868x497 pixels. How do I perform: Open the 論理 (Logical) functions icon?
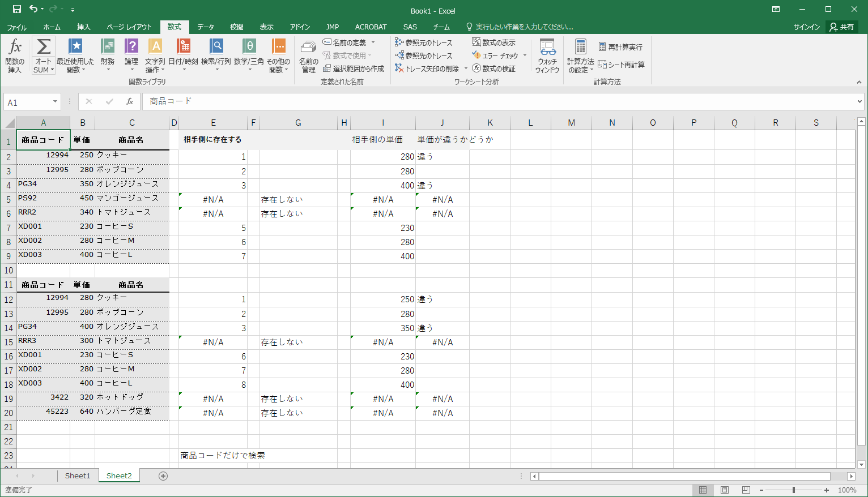click(x=131, y=48)
